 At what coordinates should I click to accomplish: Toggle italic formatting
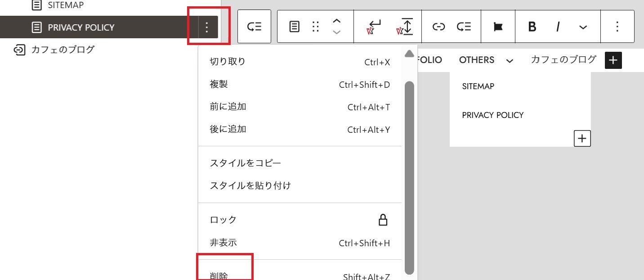(558, 27)
